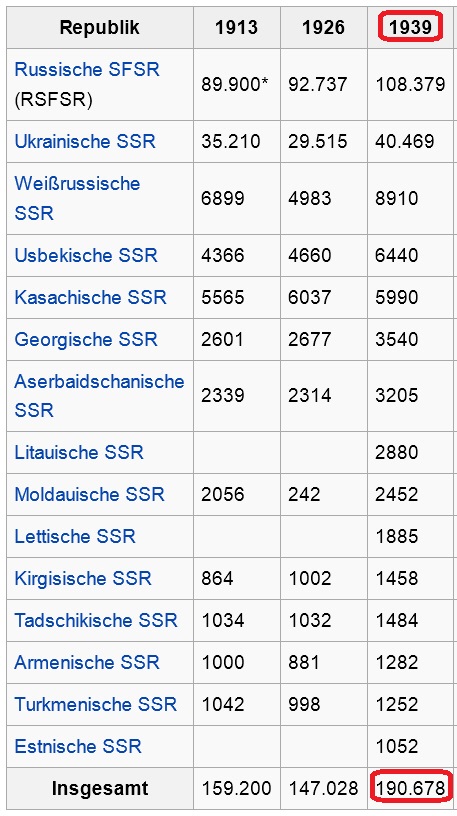Open the Litauische SSR link

[x=79, y=452]
